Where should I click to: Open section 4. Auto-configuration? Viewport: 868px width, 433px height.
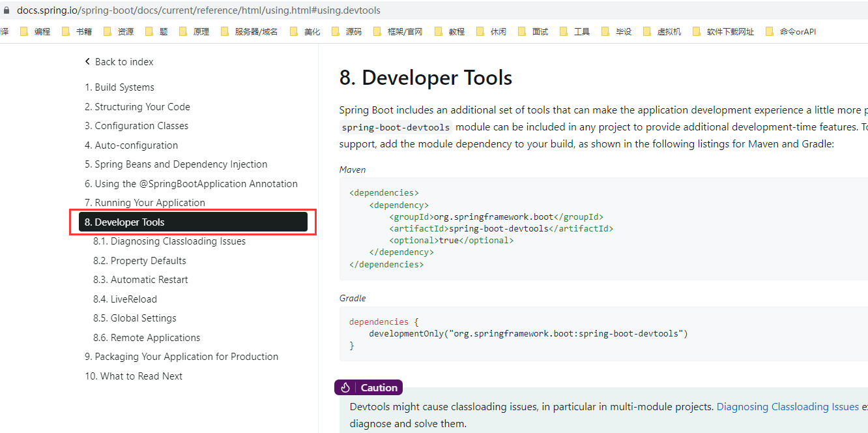click(x=131, y=145)
